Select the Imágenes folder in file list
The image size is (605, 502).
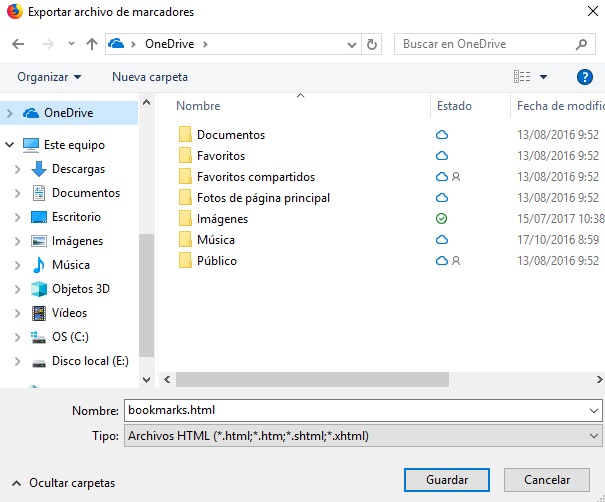click(x=222, y=219)
